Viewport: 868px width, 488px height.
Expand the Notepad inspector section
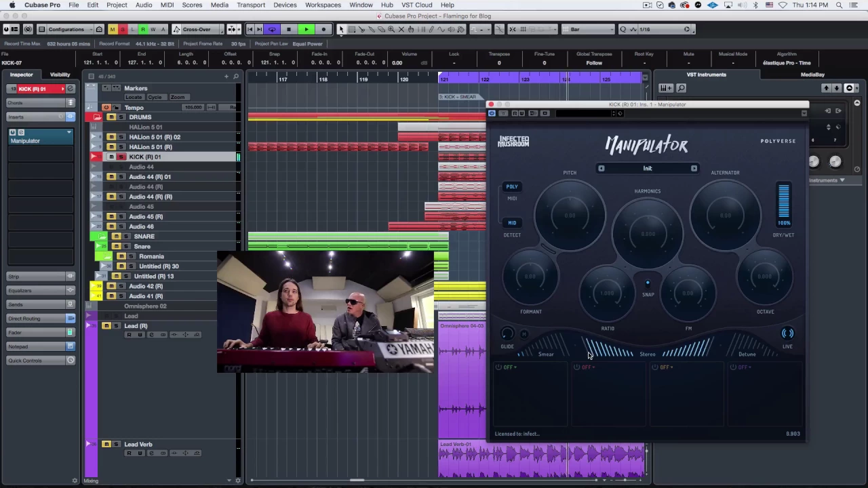click(41, 346)
